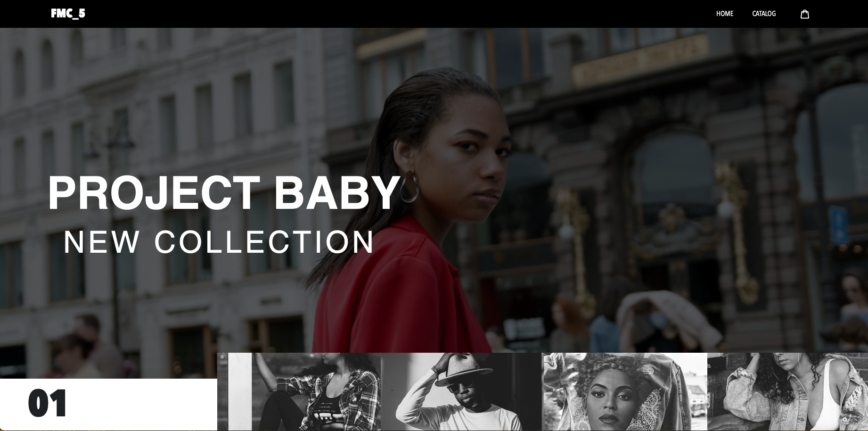Select the NEW COLLECTION subtitle text
The width and height of the screenshot is (868, 431).
219,242
